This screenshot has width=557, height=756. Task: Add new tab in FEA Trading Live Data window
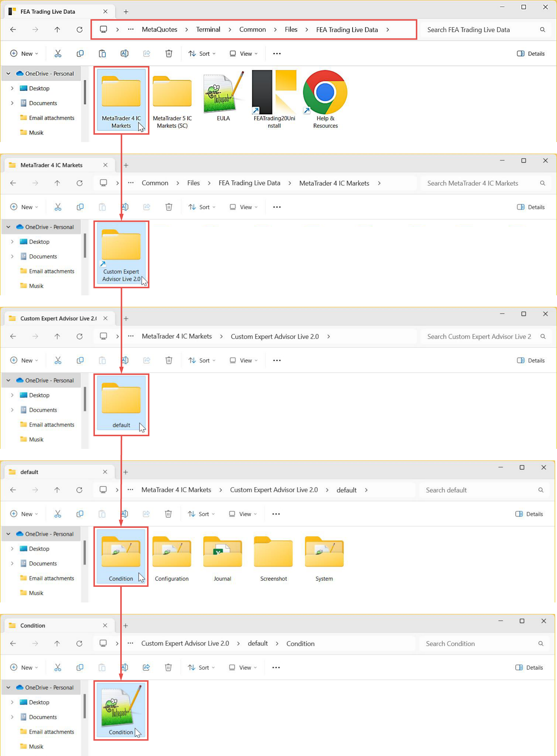[x=126, y=12]
